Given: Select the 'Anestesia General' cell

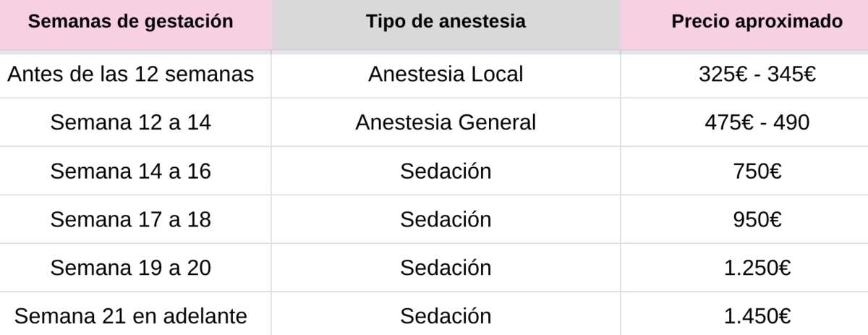Looking at the screenshot, I should 446,122.
